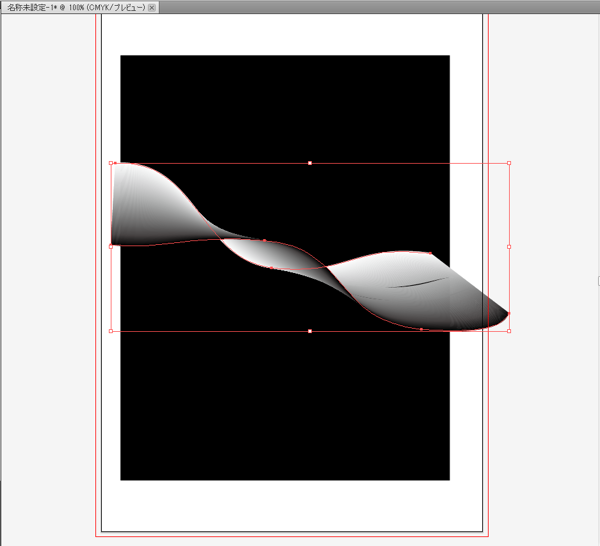Click the bottom-center bounding box handle
Image resolution: width=600 pixels, height=546 pixels.
click(x=310, y=331)
